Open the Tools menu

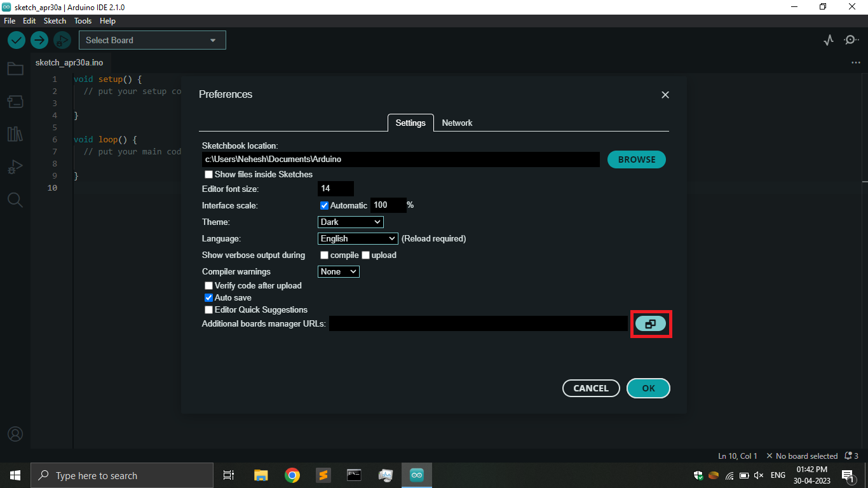click(83, 20)
